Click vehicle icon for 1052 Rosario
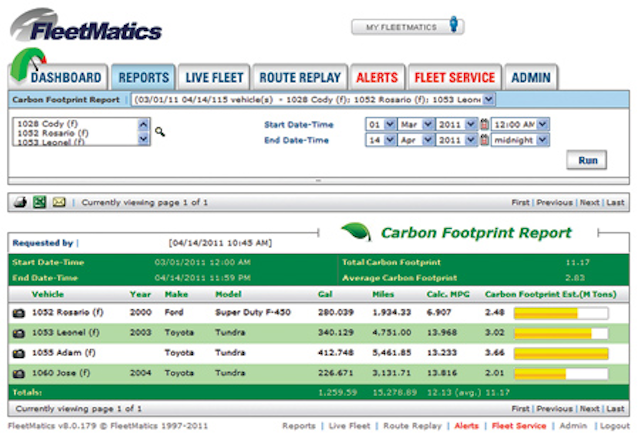The image size is (640, 434). [x=18, y=313]
